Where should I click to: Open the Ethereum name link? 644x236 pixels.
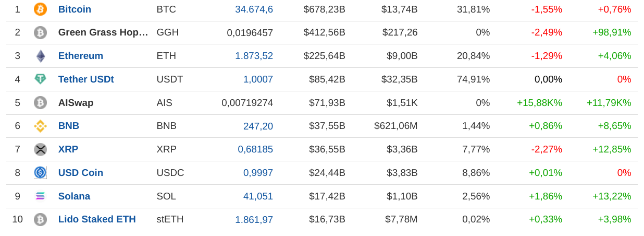point(80,56)
